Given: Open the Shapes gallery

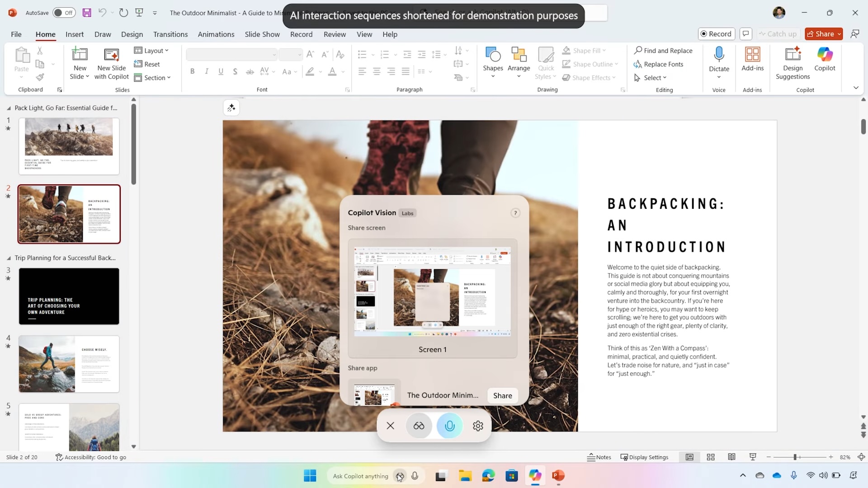Looking at the screenshot, I should [493, 60].
